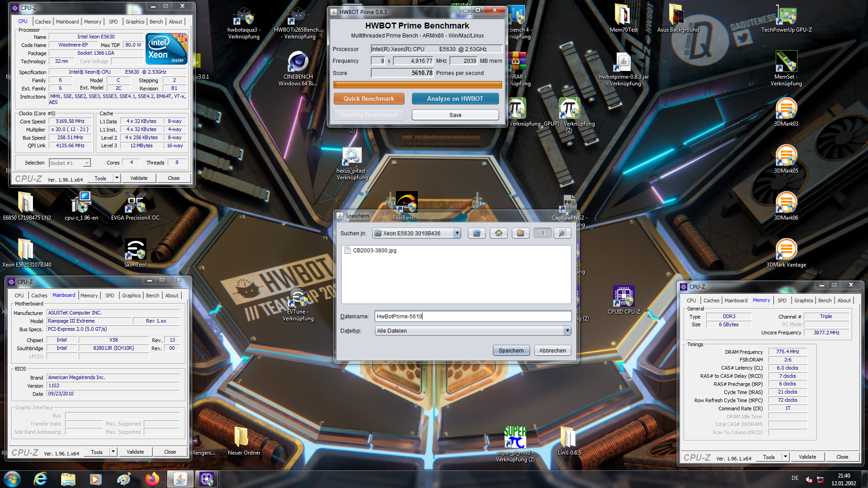Select SPD tab in CPU-Z Mainboard window
The image size is (868, 488).
click(x=110, y=296)
